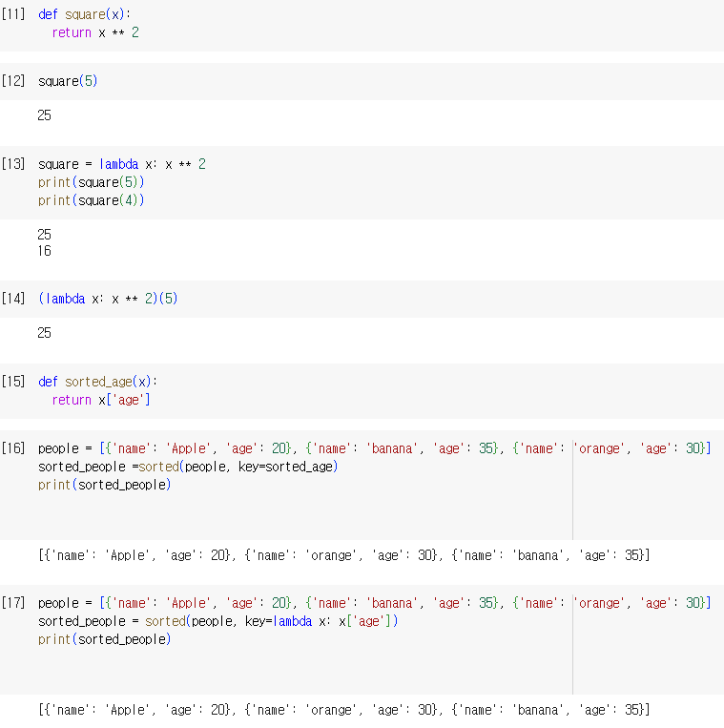Click the [14] cell run indicator

tap(13, 299)
